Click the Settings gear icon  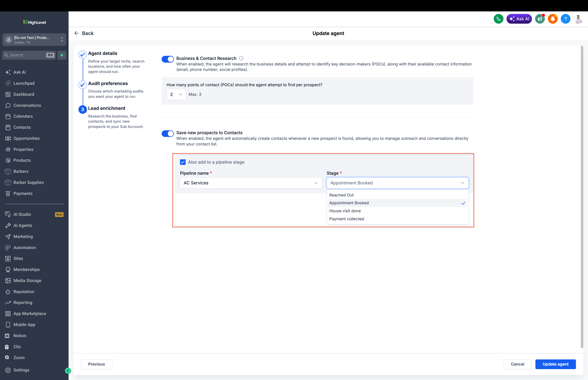[x=8, y=370]
